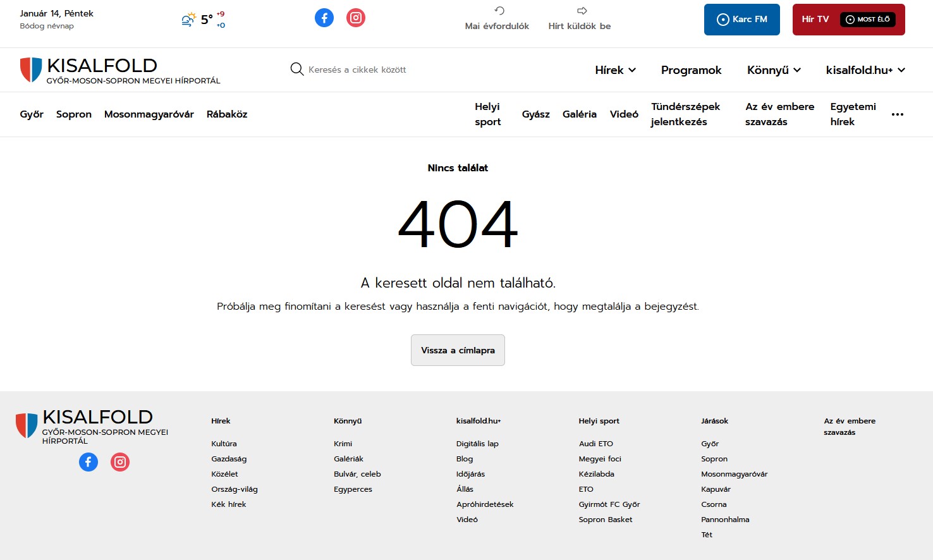
Task: Open footer link Állás
Action: pyautogui.click(x=465, y=489)
